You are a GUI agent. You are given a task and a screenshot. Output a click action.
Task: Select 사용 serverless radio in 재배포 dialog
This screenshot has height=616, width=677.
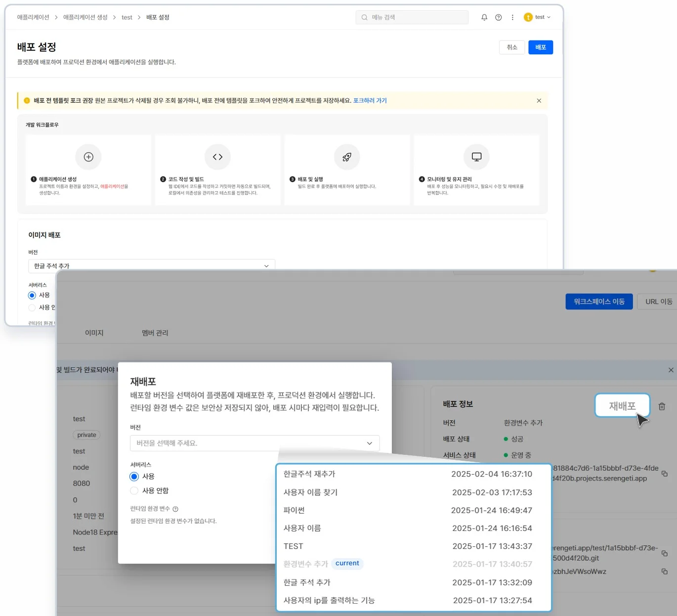[134, 477]
